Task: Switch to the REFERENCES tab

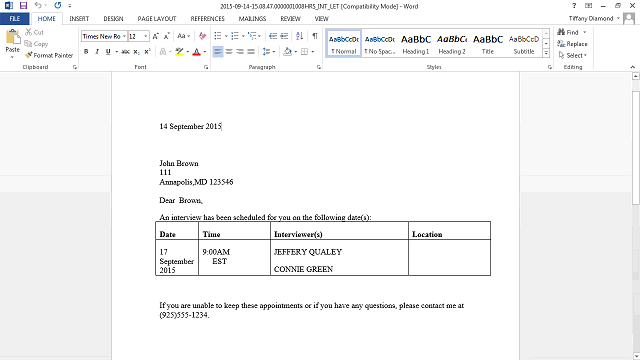Action: [207, 19]
